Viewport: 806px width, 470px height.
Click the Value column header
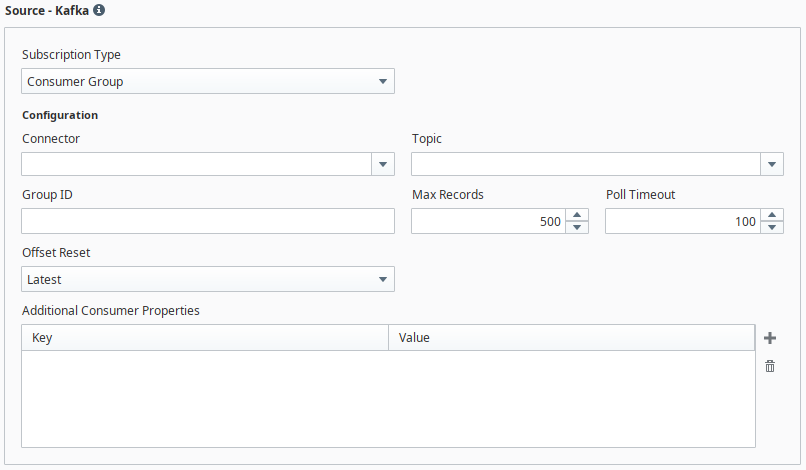point(572,338)
